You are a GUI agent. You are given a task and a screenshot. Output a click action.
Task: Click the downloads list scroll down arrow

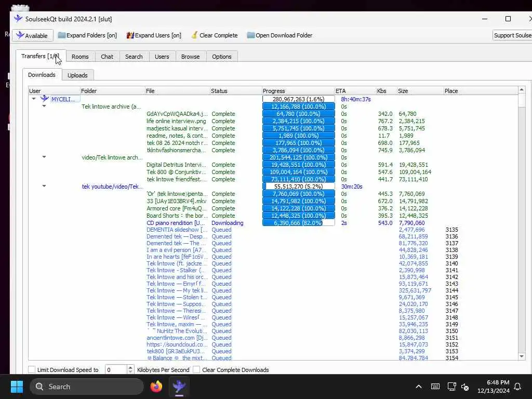point(522,356)
